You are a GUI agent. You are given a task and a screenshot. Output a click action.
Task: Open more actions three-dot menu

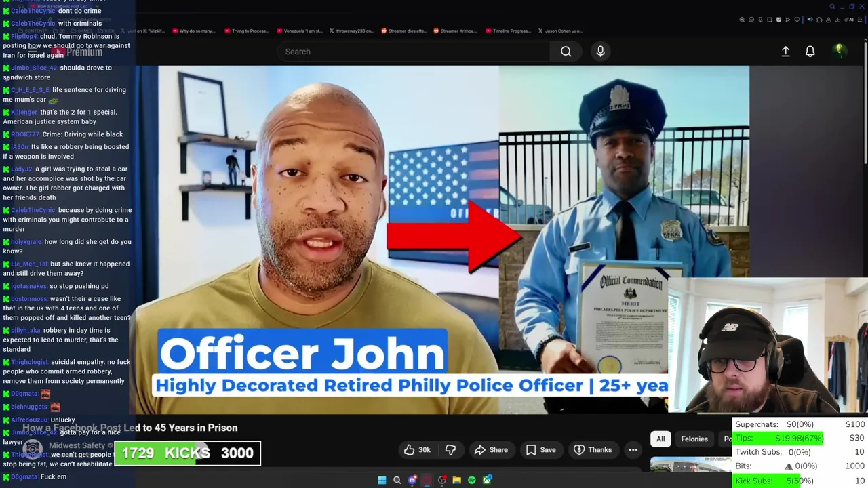pyautogui.click(x=633, y=450)
